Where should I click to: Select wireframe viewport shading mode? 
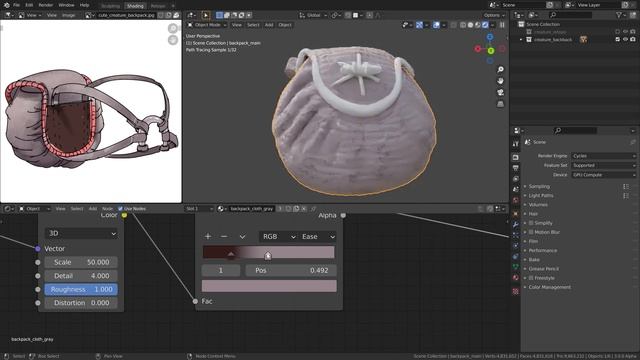pyautogui.click(x=463, y=25)
